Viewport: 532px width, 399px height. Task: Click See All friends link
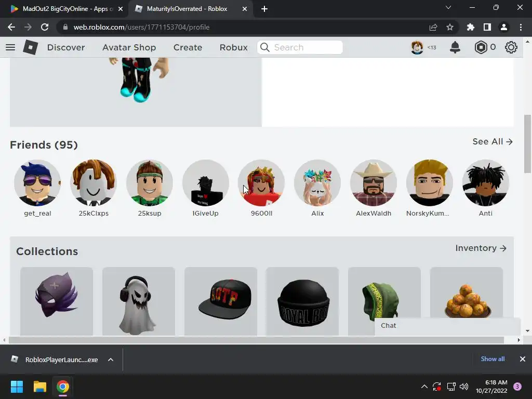tap(493, 141)
